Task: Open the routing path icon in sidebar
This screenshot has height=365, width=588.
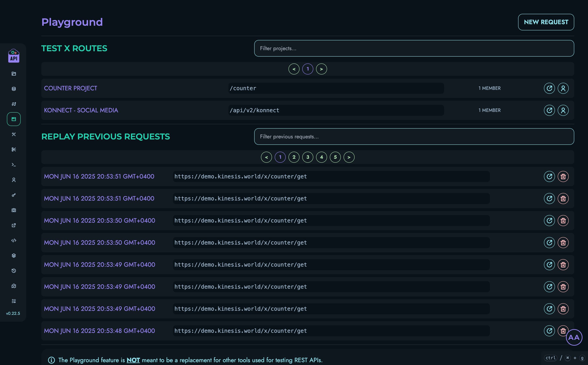Action: coord(14,104)
